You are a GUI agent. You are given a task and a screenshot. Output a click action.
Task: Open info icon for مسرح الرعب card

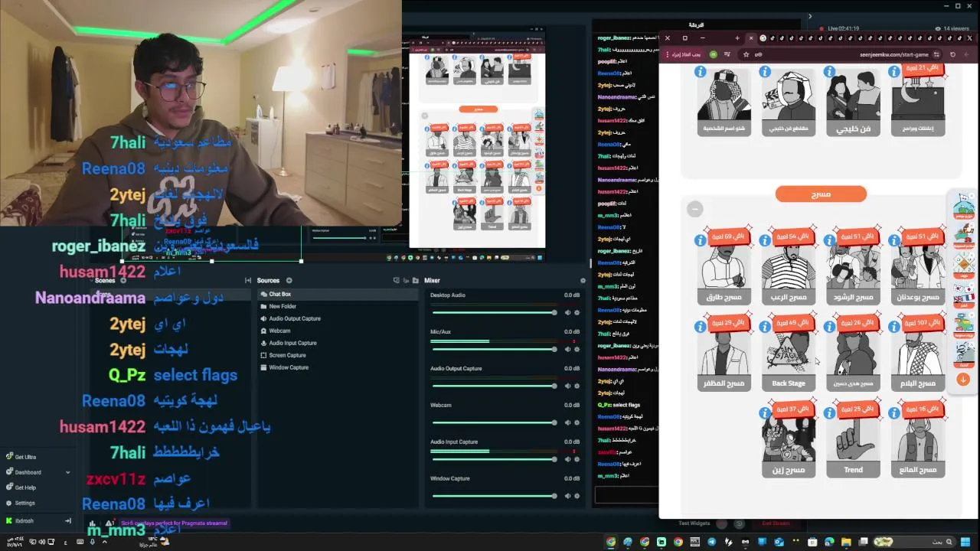(x=765, y=240)
